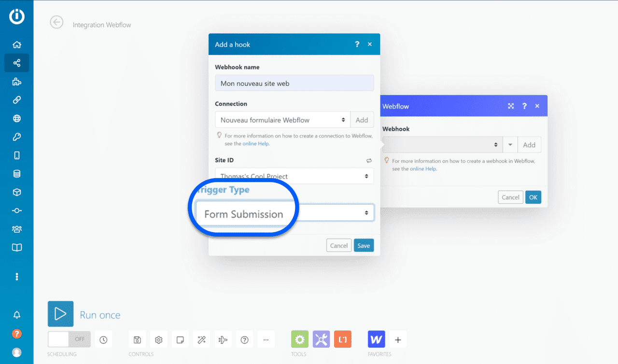618x364 pixels.
Task: Open Webhooks globe icon in sidebar
Action: (x=17, y=118)
